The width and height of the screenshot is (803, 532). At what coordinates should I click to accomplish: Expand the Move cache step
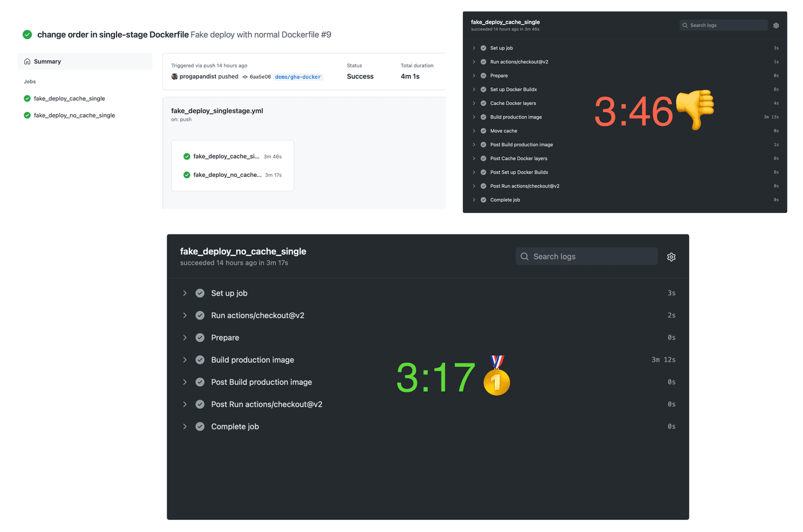pyautogui.click(x=473, y=131)
